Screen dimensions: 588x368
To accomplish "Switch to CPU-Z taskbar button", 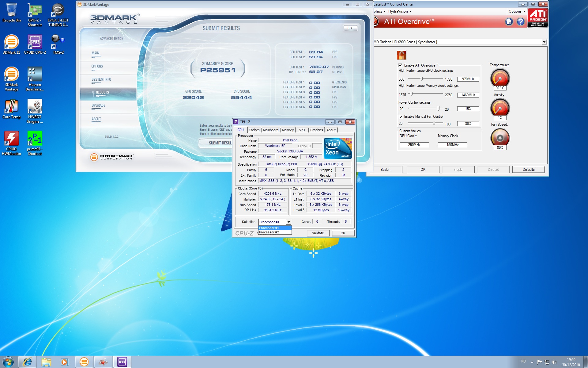I will pyautogui.click(x=122, y=362).
